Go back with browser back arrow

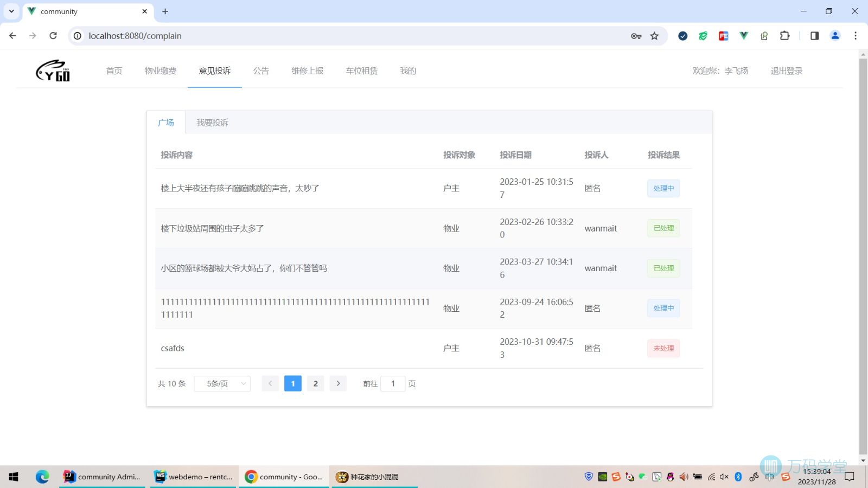click(12, 36)
